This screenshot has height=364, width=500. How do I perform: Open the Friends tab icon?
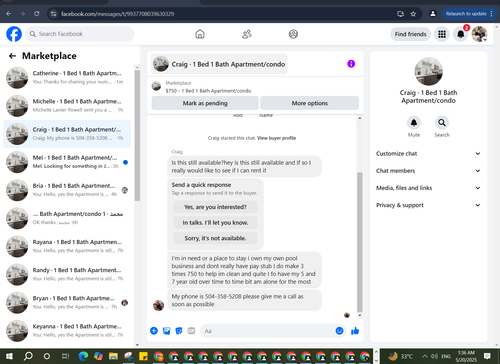[247, 34]
